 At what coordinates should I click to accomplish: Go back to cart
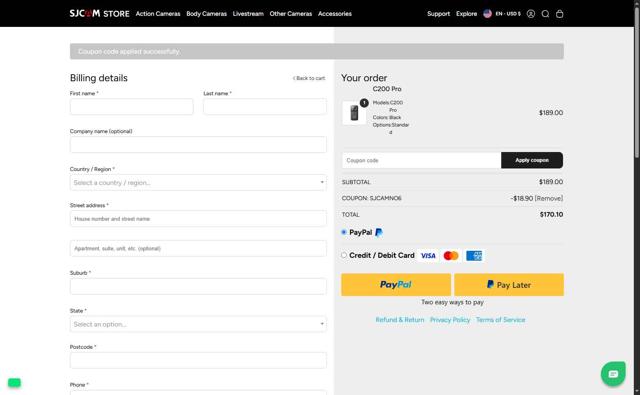[x=309, y=78]
